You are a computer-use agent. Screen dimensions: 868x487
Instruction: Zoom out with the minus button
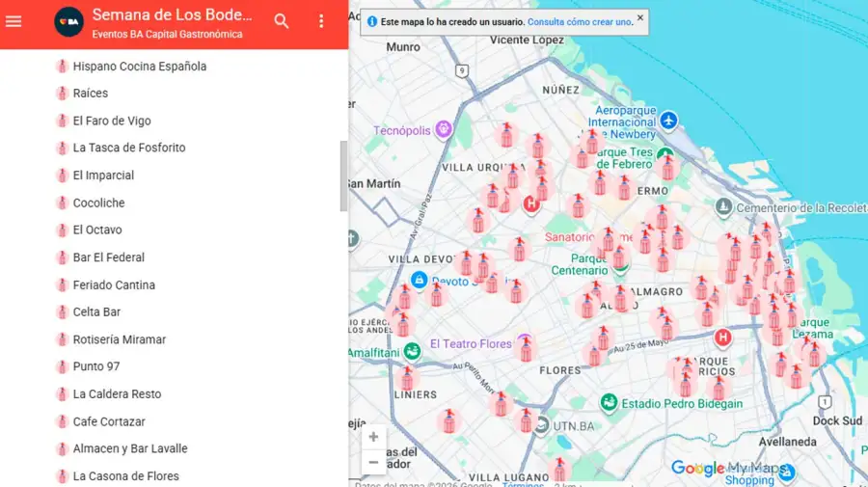tap(373, 462)
